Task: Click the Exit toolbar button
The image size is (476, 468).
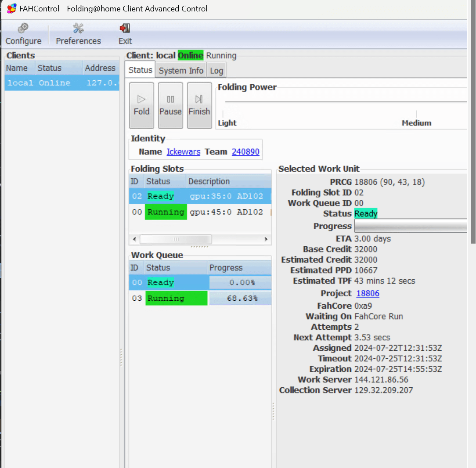Action: pyautogui.click(x=125, y=34)
